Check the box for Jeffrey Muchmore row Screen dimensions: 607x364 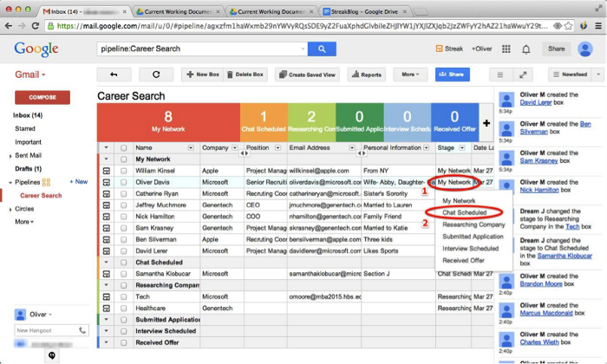click(x=123, y=205)
